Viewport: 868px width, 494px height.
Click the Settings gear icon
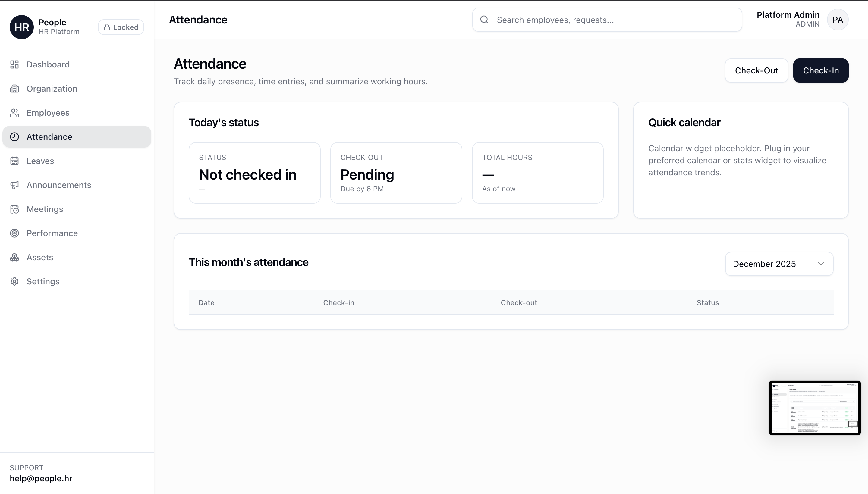[14, 281]
